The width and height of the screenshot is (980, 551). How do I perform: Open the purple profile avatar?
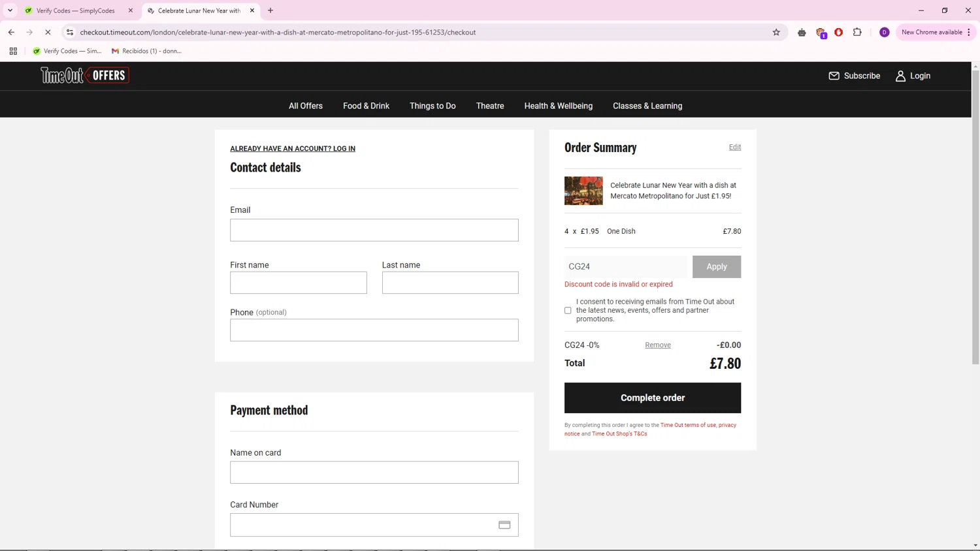tap(884, 32)
